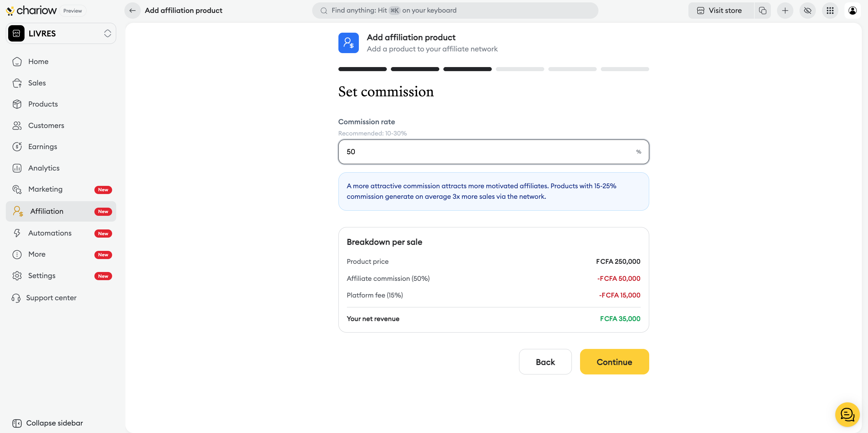Viewport: 868px width, 433px height.
Task: Click the back arrow in header
Action: click(x=133, y=11)
